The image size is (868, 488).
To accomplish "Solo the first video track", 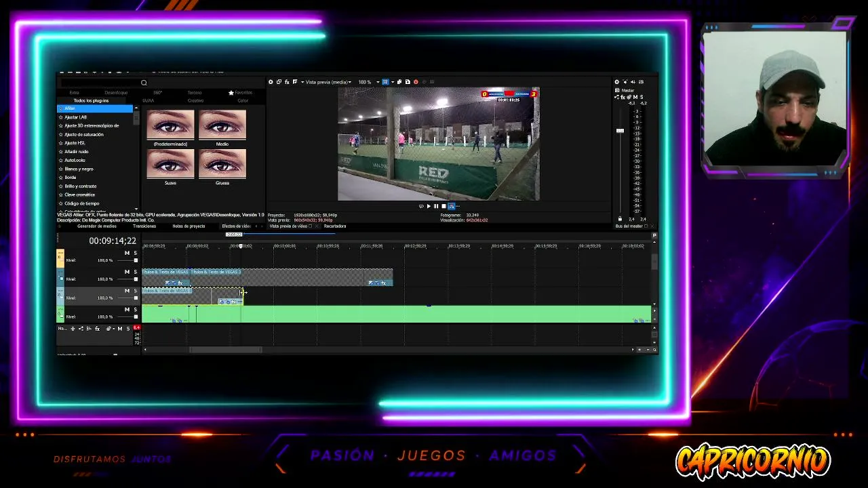I will pos(135,253).
